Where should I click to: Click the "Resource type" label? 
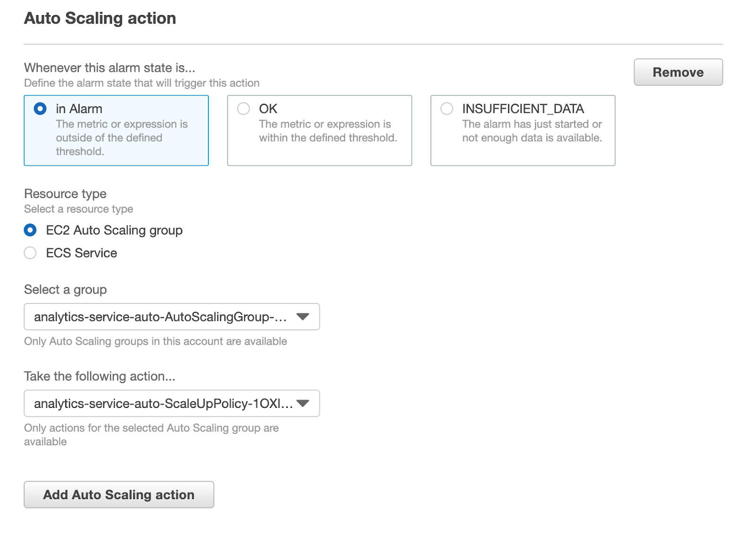pos(65,194)
